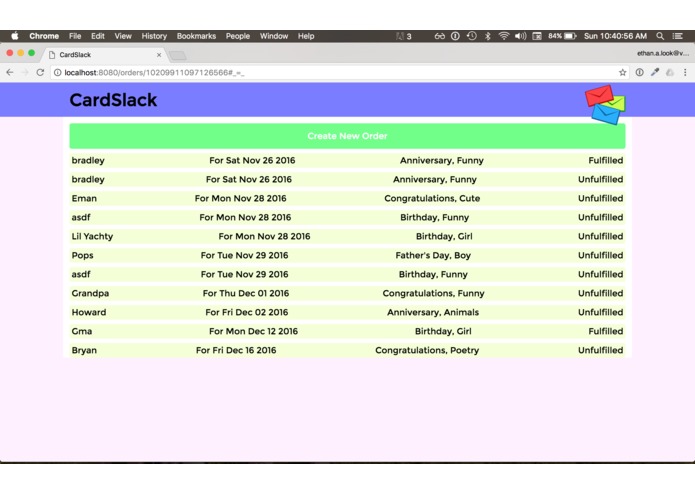695x494 pixels.
Task: Bookmark page with the star icon
Action: tap(622, 72)
